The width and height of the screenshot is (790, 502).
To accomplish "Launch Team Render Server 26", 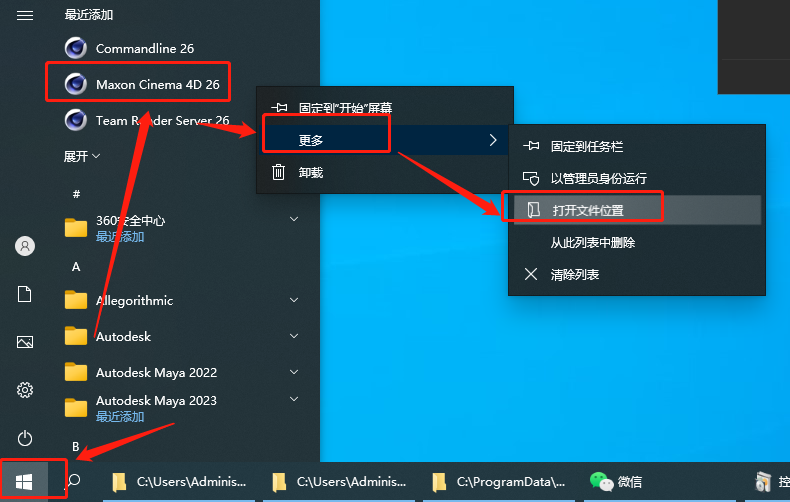I will (147, 120).
